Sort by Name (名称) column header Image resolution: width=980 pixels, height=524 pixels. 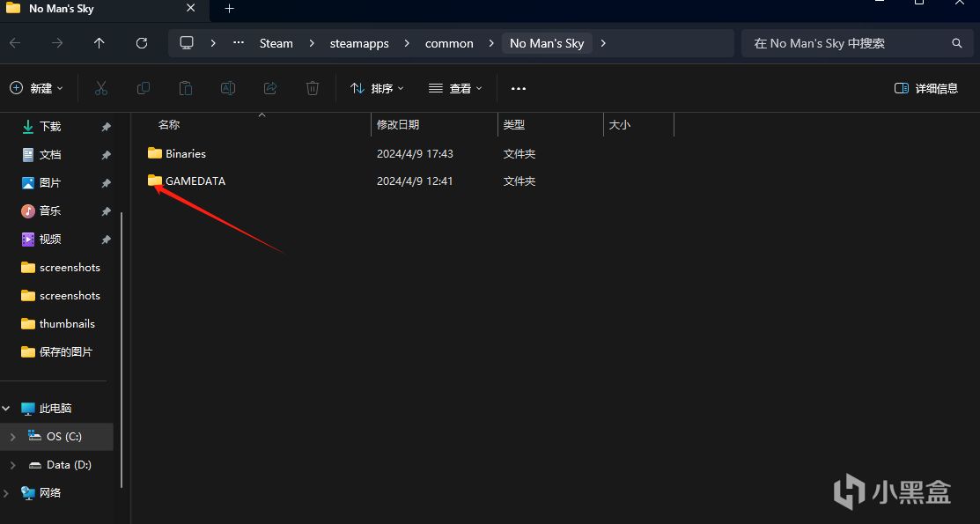[x=169, y=125]
